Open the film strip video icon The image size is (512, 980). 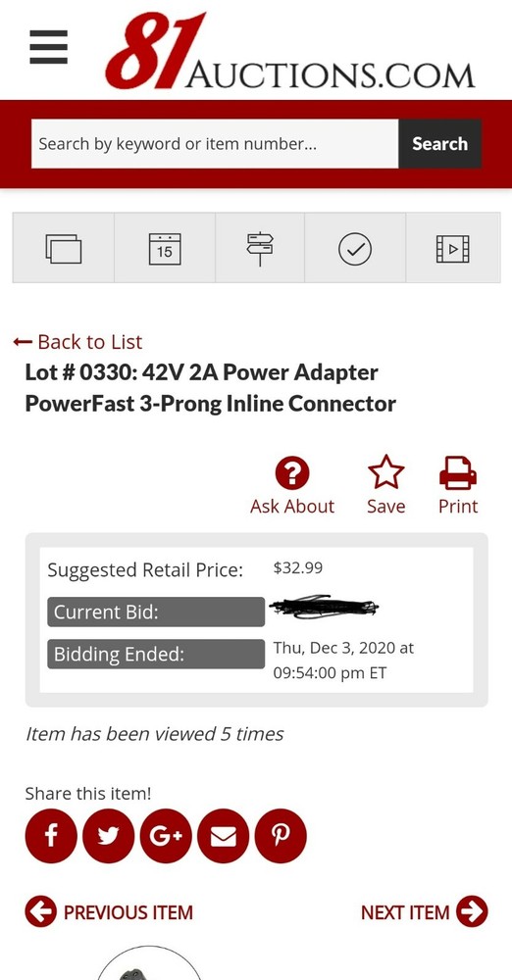(452, 248)
